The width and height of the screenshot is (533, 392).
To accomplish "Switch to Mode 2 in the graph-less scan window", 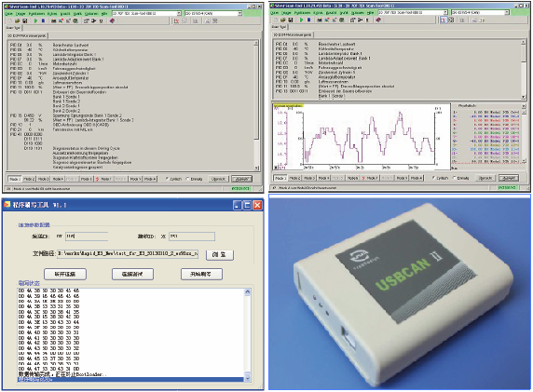I will (29, 179).
